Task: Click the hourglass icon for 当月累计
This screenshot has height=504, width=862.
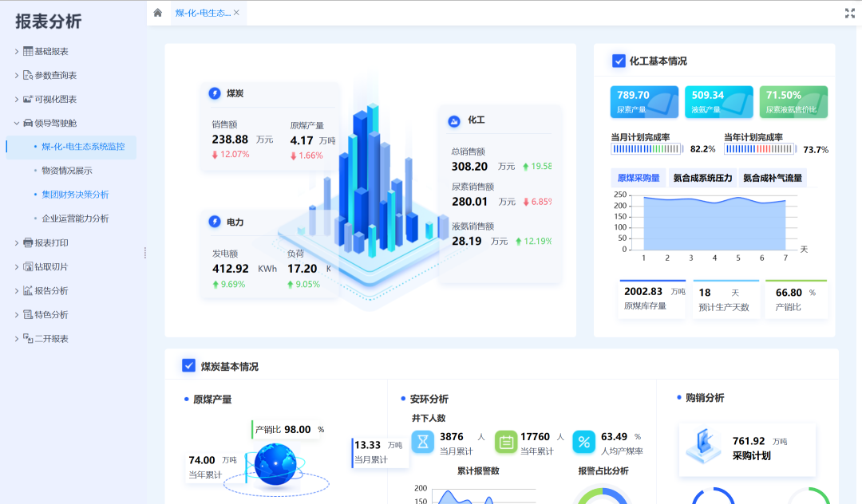Action: [423, 442]
